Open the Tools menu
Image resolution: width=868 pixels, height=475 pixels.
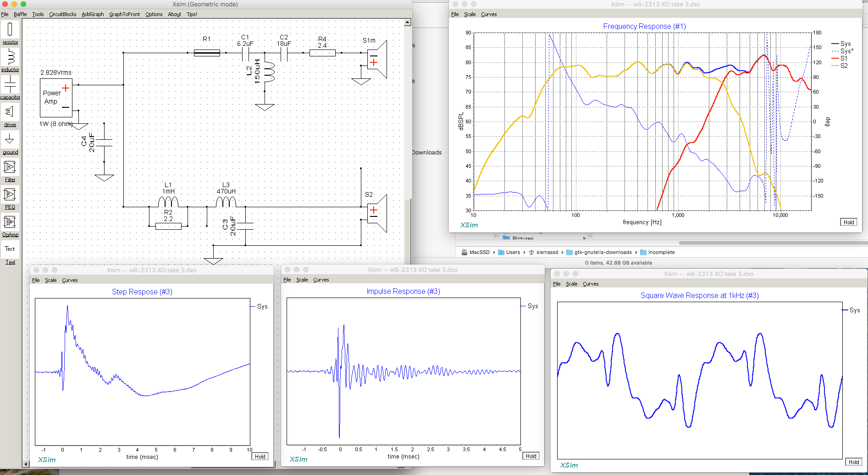[x=38, y=14]
